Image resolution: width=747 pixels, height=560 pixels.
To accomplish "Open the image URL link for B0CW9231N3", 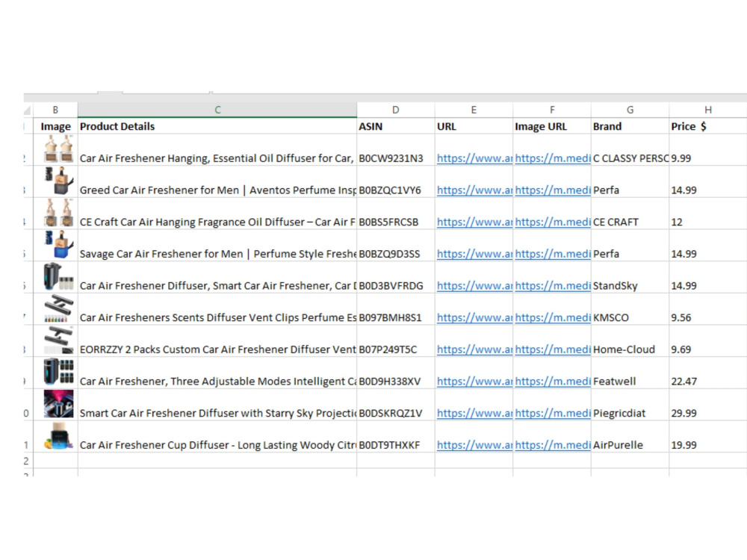I will click(x=553, y=158).
